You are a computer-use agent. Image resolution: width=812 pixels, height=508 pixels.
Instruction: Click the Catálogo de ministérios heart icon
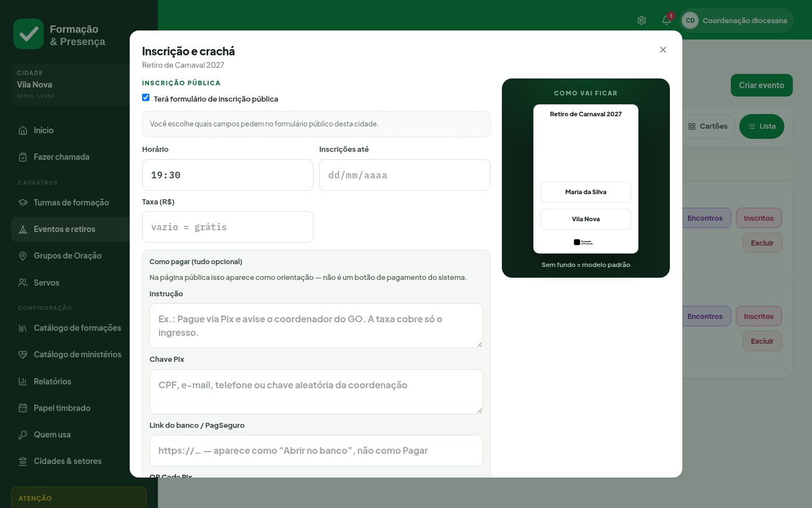pos(23,354)
